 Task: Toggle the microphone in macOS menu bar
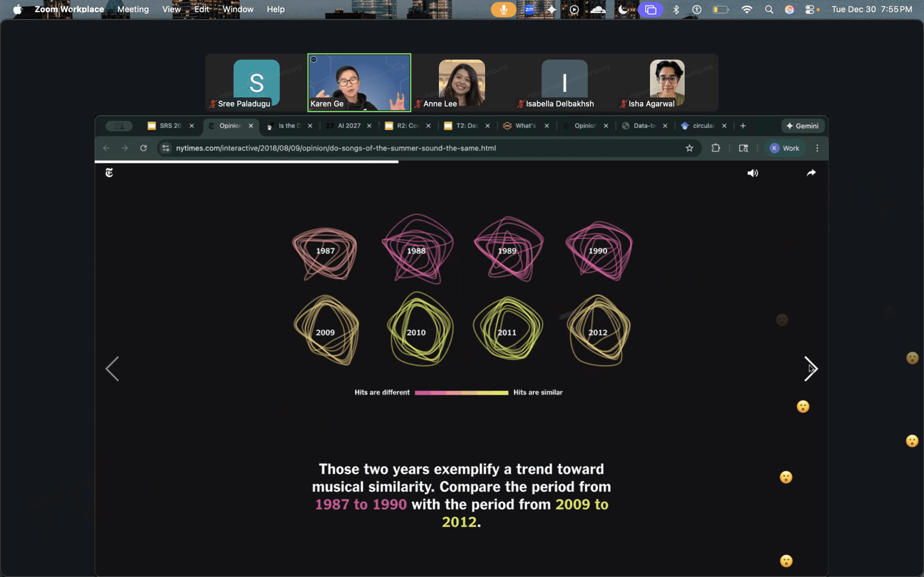[503, 10]
